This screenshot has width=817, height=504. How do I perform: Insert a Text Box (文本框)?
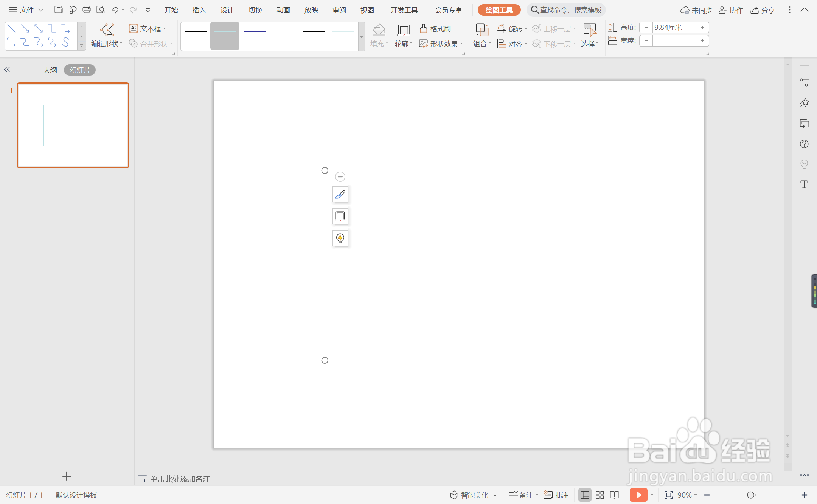[148, 29]
